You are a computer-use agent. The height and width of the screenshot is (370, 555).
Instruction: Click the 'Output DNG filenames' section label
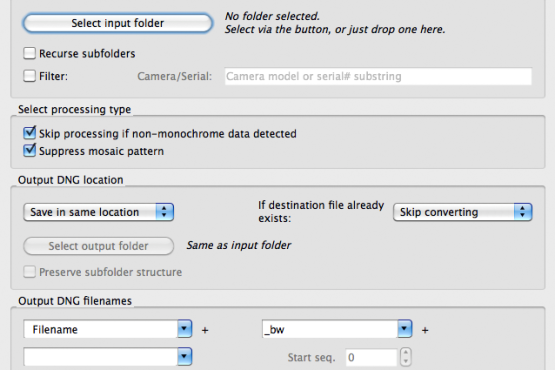point(75,301)
